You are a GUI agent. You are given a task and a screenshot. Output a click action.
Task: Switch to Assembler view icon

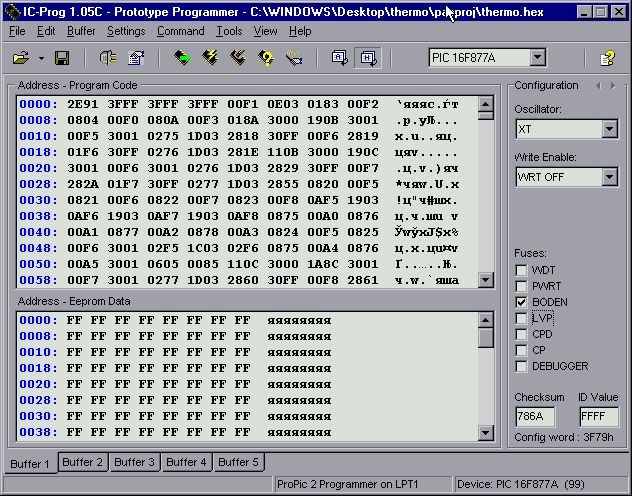(339, 58)
